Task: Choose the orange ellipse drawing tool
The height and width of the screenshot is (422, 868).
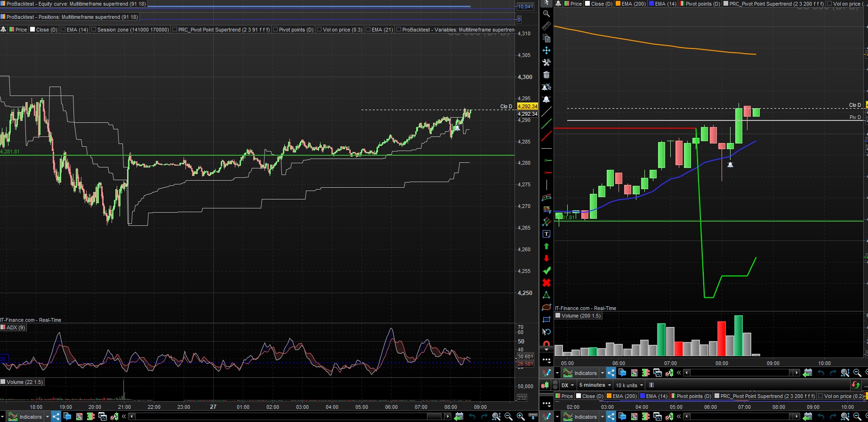Action: (x=546, y=307)
